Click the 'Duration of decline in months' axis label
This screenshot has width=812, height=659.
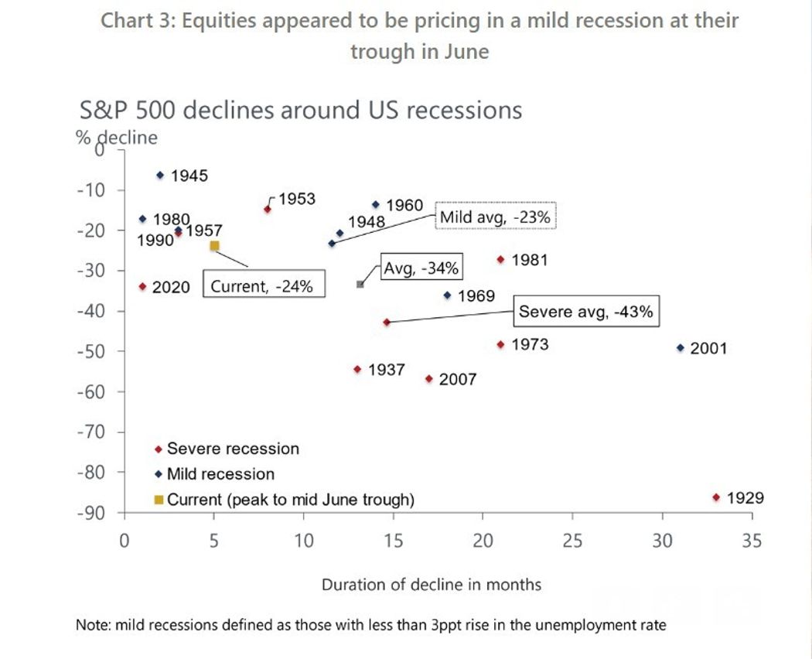431,584
